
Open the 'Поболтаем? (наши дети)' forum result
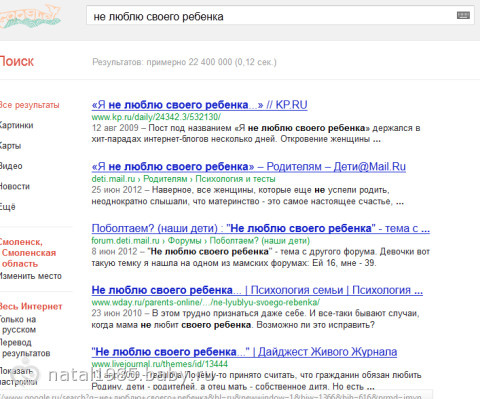[x=261, y=228]
